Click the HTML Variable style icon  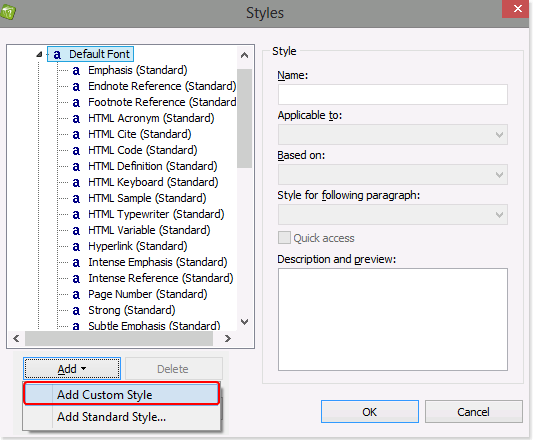tap(76, 231)
